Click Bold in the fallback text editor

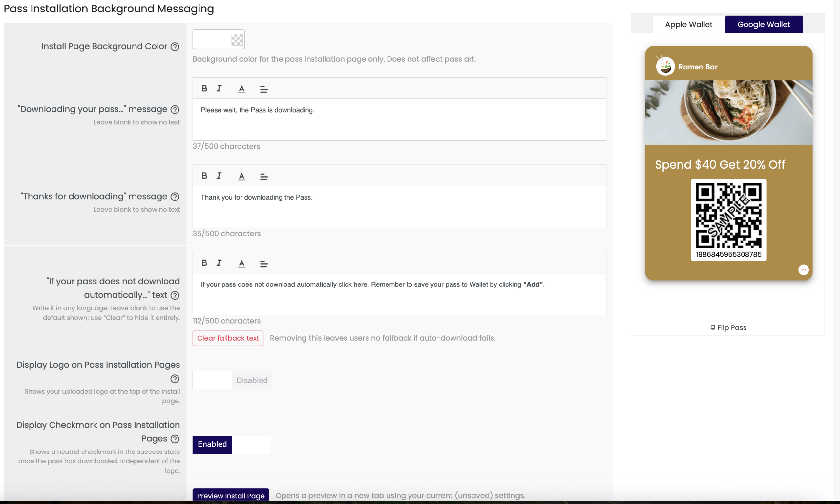click(204, 263)
